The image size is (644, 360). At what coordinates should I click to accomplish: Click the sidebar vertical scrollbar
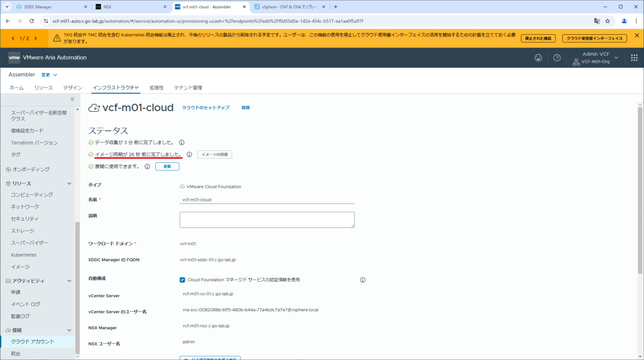[x=77, y=287]
